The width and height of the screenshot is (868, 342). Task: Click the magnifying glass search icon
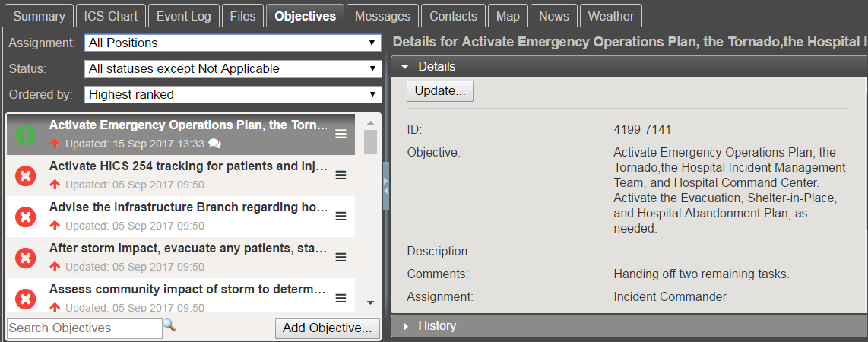[169, 325]
